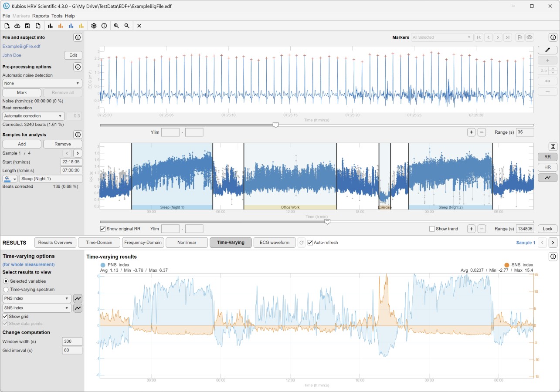Image resolution: width=560 pixels, height=392 pixels.
Task: Click the orange bar chart toolbar icon
Action: pyautogui.click(x=61, y=26)
